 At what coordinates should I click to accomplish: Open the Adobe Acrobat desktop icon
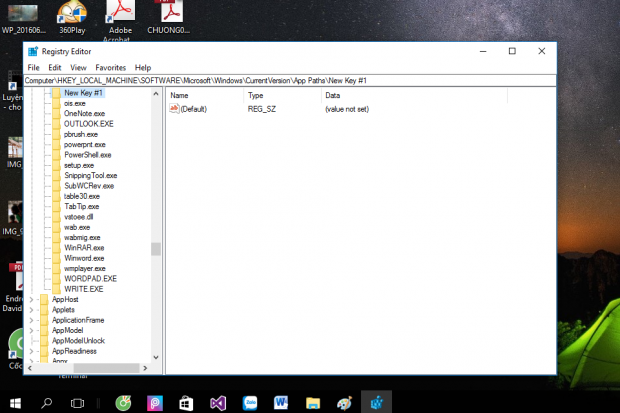coord(121,14)
